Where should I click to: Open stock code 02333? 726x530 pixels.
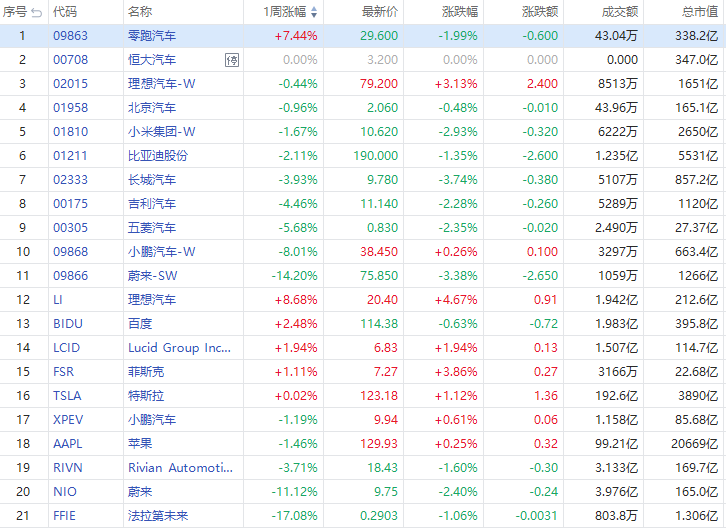point(70,180)
